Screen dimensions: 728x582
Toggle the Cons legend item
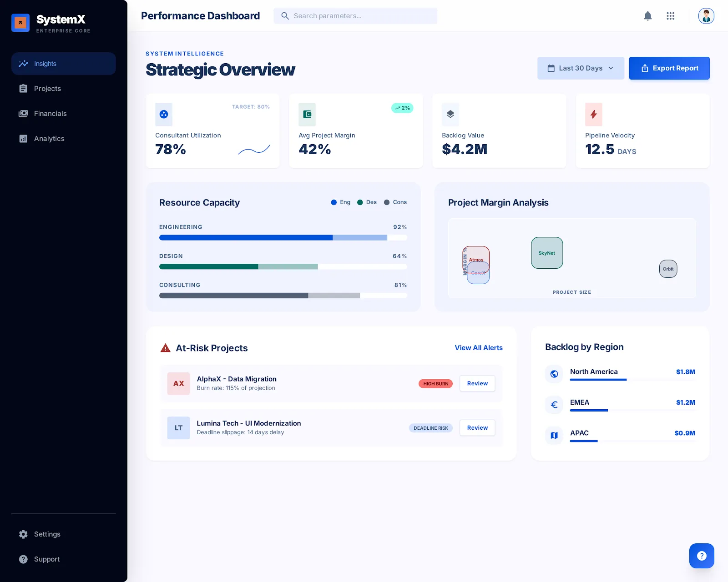click(x=395, y=202)
